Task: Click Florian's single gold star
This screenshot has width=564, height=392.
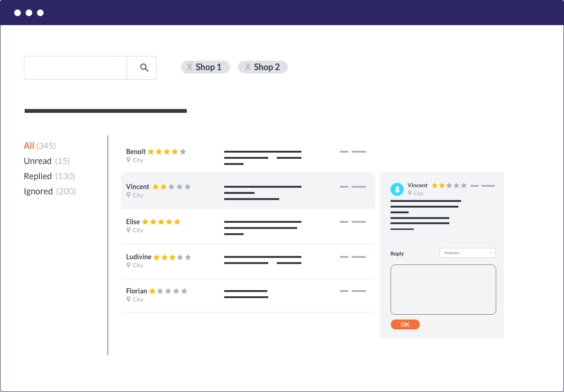Action: (x=152, y=291)
